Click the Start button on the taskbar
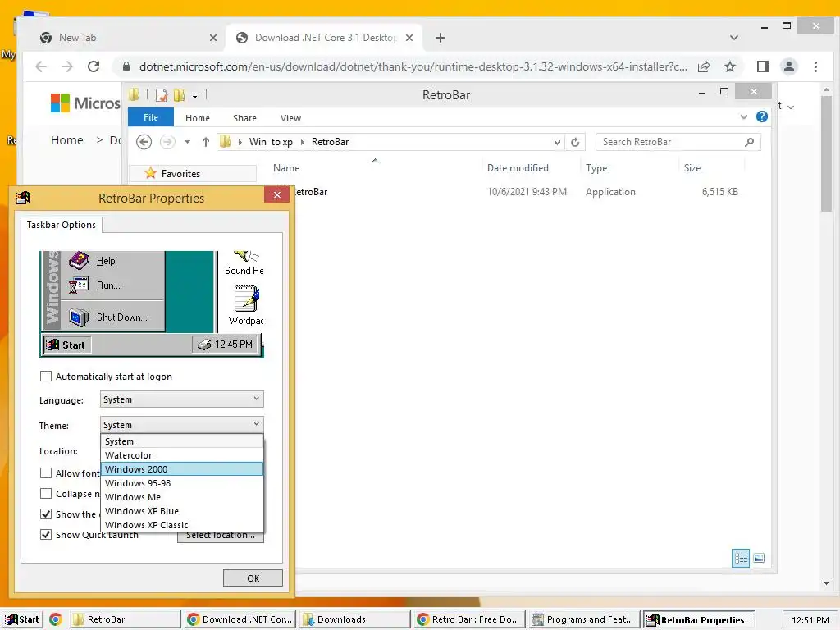The image size is (840, 630). (x=22, y=619)
